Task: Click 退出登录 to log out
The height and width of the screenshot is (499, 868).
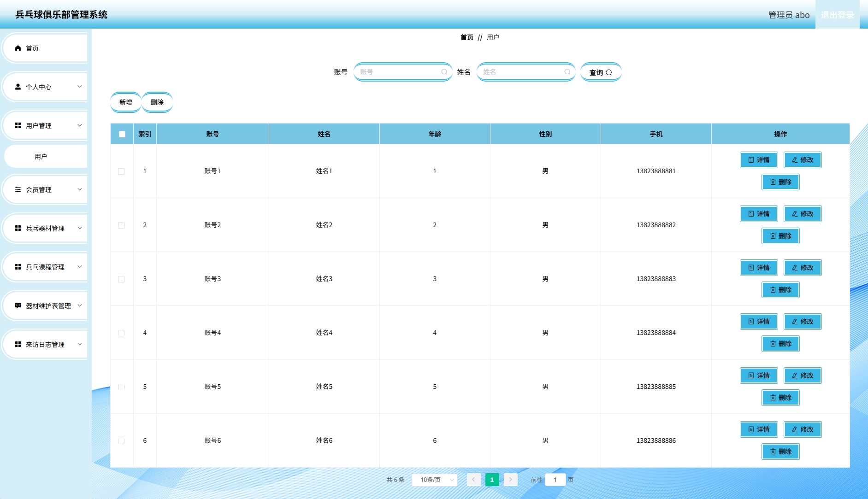Action: (x=837, y=15)
